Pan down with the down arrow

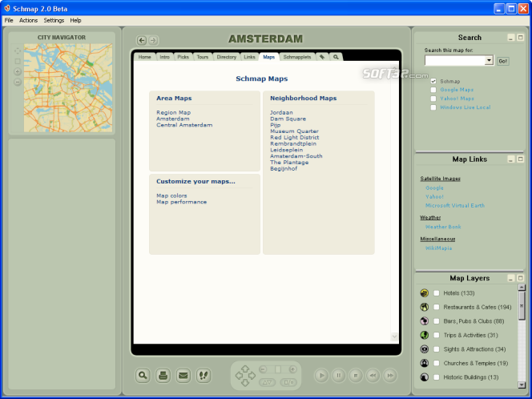(x=245, y=383)
